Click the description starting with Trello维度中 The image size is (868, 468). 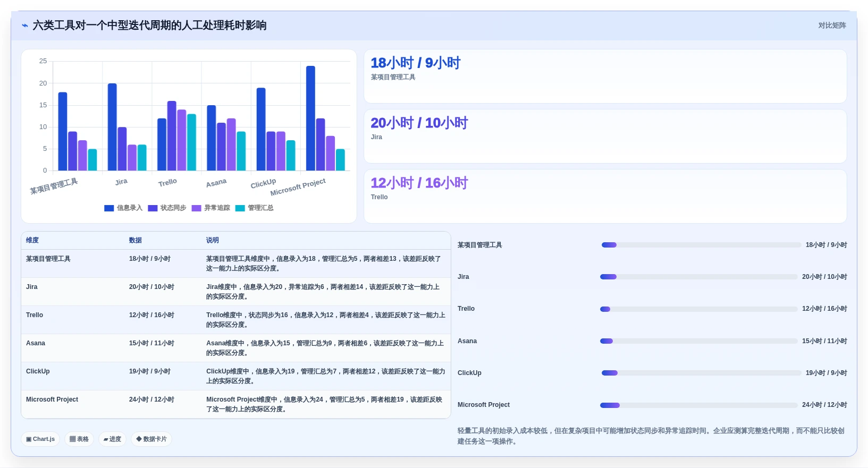pos(326,320)
